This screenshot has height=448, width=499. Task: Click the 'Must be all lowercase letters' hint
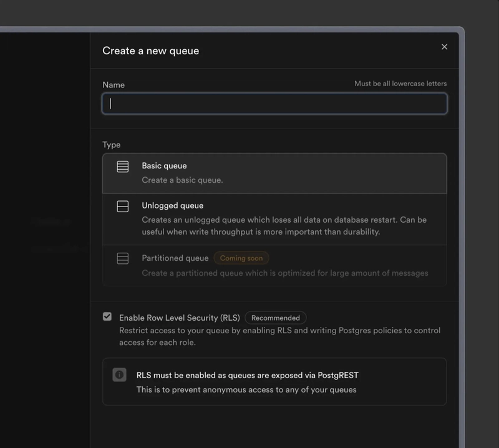400,84
